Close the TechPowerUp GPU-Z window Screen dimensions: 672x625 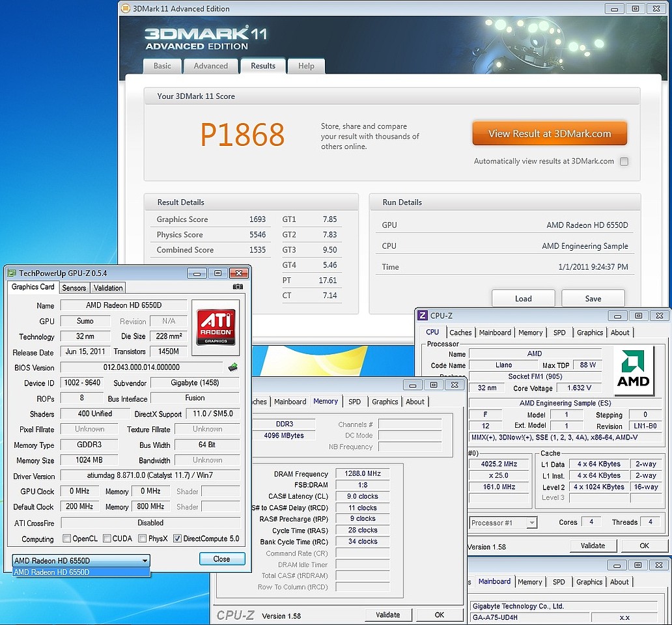click(239, 273)
